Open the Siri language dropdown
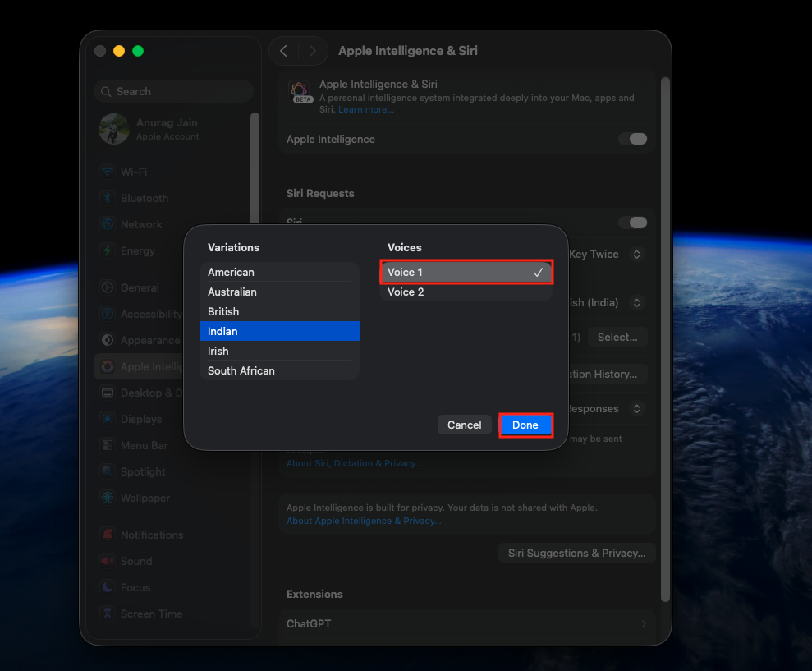 (x=636, y=302)
